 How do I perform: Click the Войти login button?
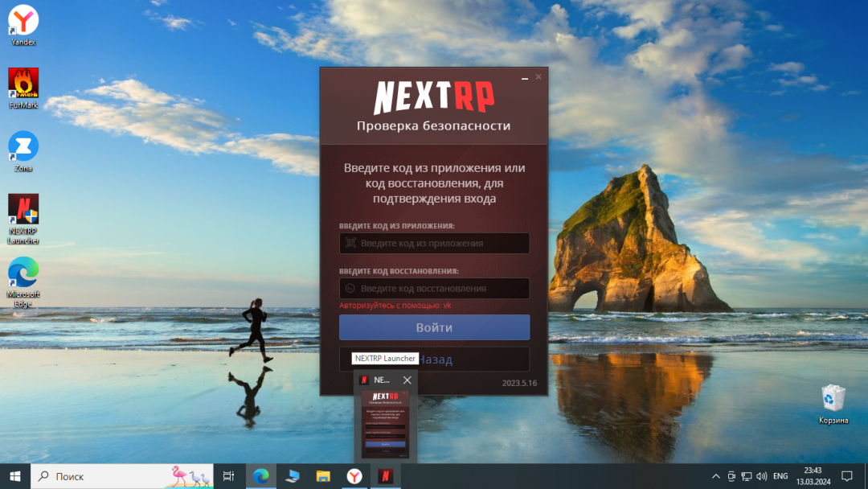434,327
